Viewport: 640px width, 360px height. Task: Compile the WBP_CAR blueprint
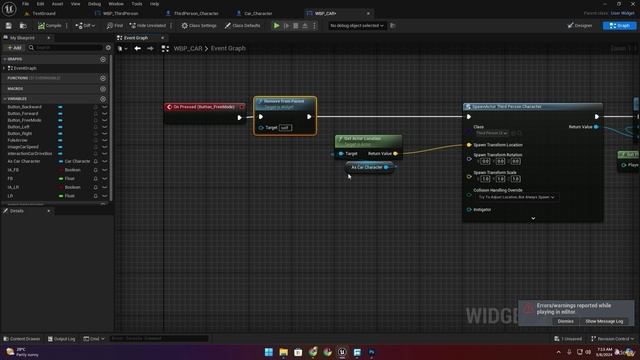tap(49, 26)
